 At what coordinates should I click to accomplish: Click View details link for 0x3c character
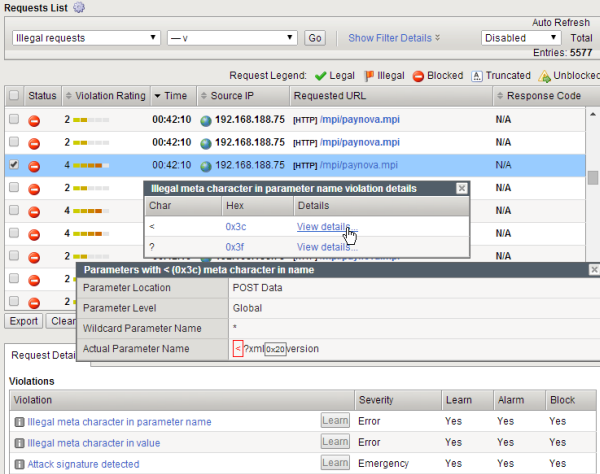coord(323,227)
